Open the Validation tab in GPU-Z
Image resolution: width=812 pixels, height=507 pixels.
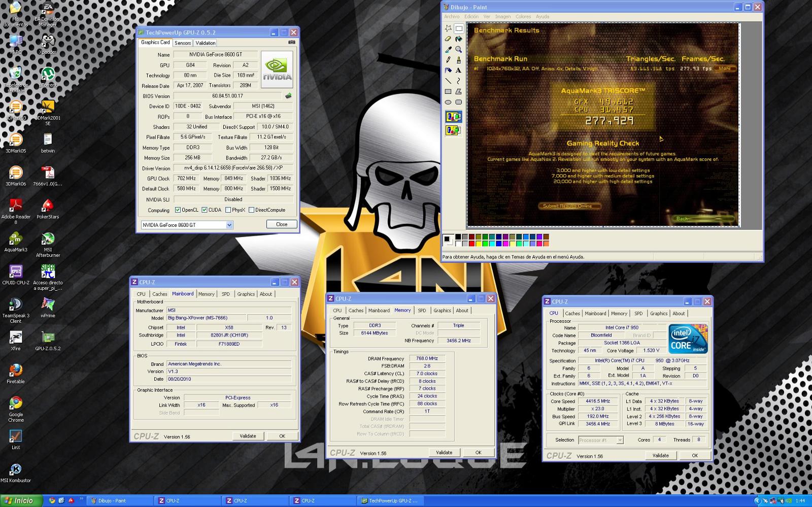[206, 43]
